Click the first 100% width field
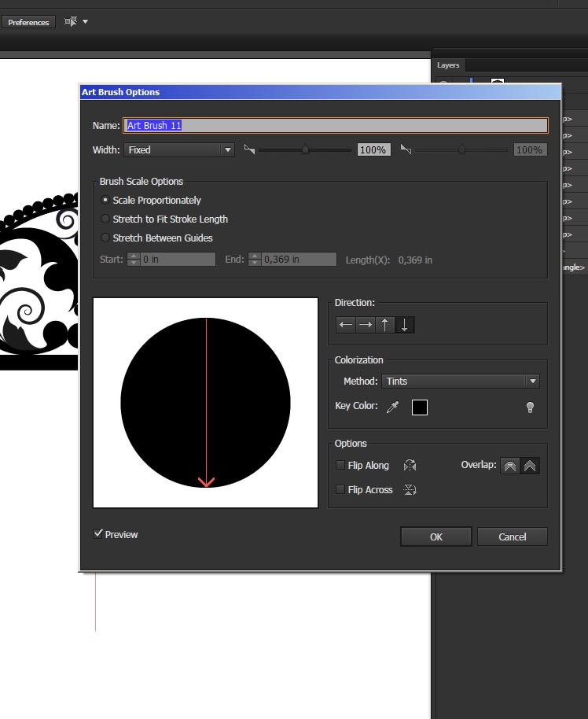This screenshot has height=719, width=588. point(374,150)
